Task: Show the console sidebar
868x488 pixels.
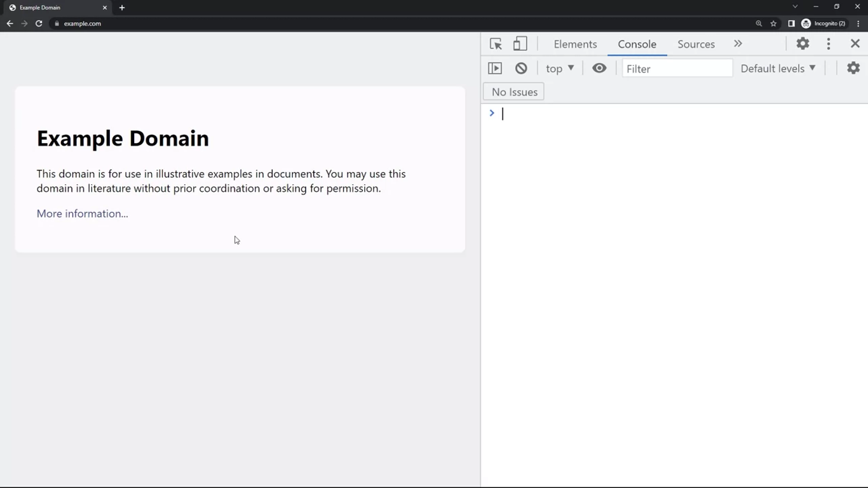Action: click(495, 69)
